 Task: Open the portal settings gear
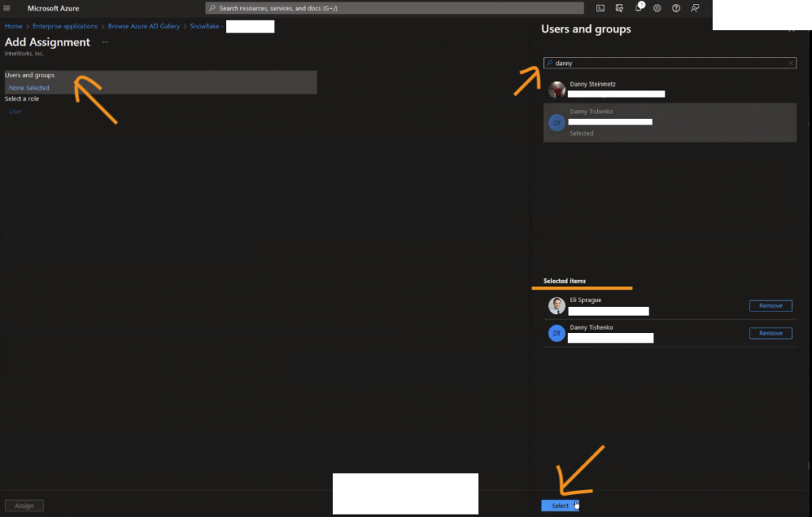click(x=657, y=8)
